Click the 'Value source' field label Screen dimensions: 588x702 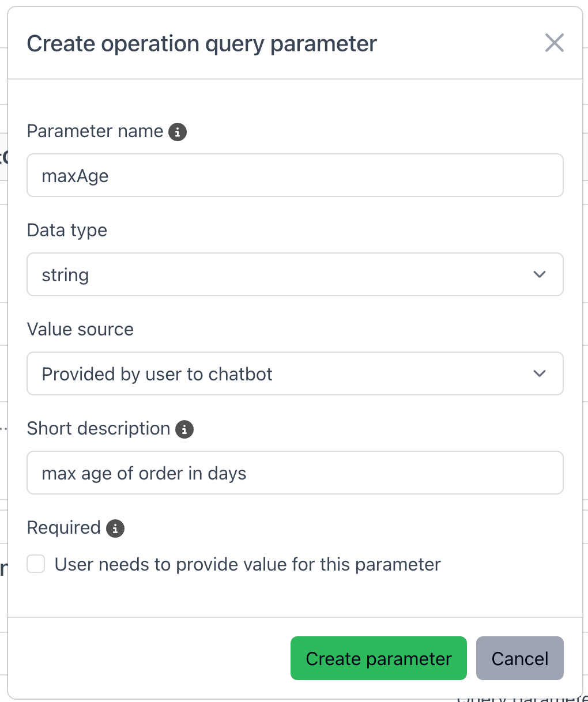(80, 330)
